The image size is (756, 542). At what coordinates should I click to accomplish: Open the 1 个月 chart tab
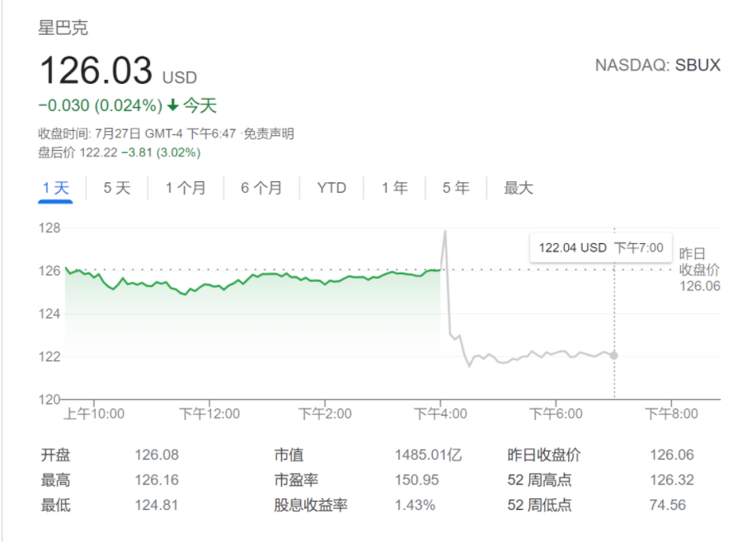click(x=185, y=188)
